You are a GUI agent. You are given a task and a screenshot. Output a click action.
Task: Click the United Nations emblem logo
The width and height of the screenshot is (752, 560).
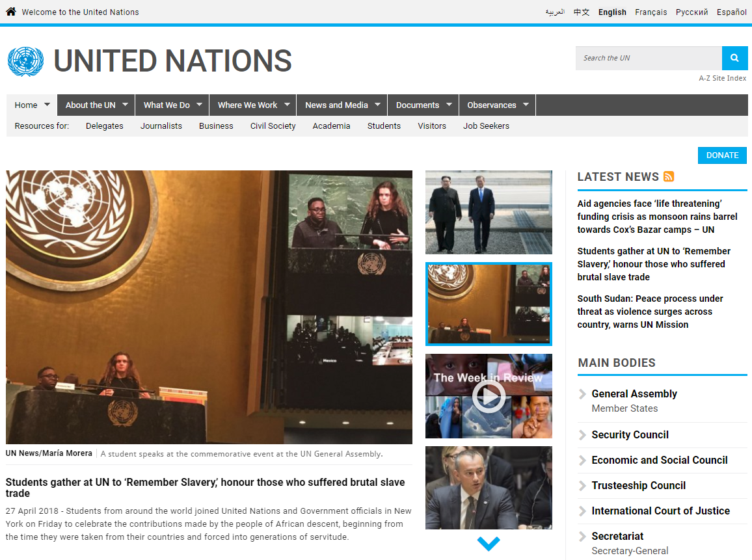(x=26, y=61)
